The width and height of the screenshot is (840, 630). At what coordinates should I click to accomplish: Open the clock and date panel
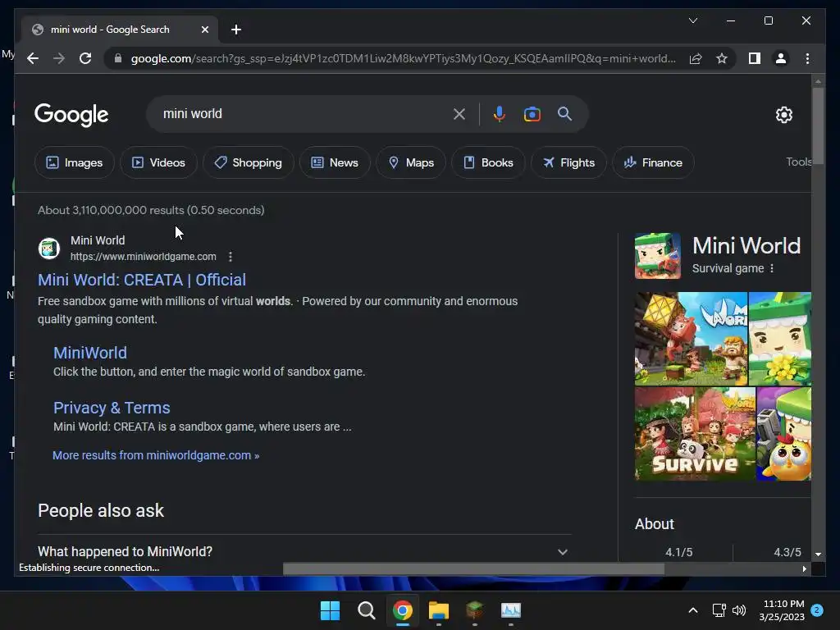pos(782,610)
